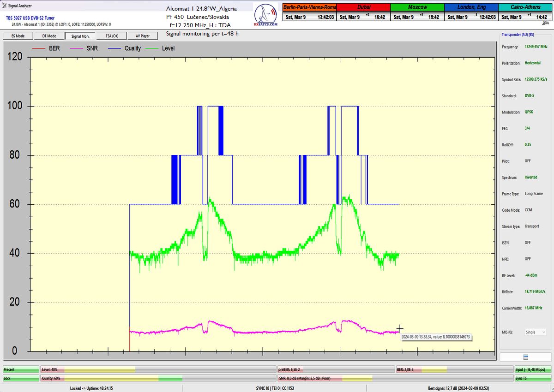Switch to the BS Mode tab
554x392 pixels.
[17, 36]
